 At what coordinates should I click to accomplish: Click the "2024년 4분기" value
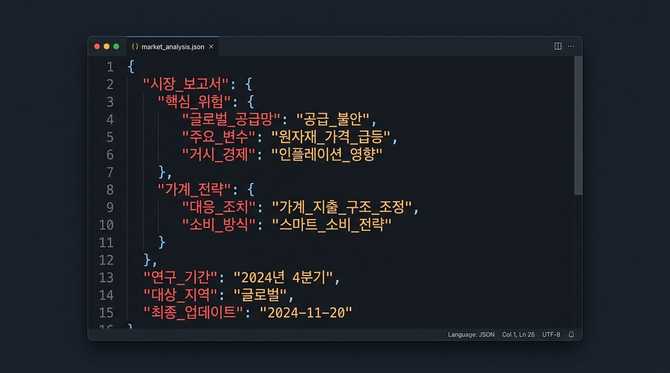coord(283,277)
